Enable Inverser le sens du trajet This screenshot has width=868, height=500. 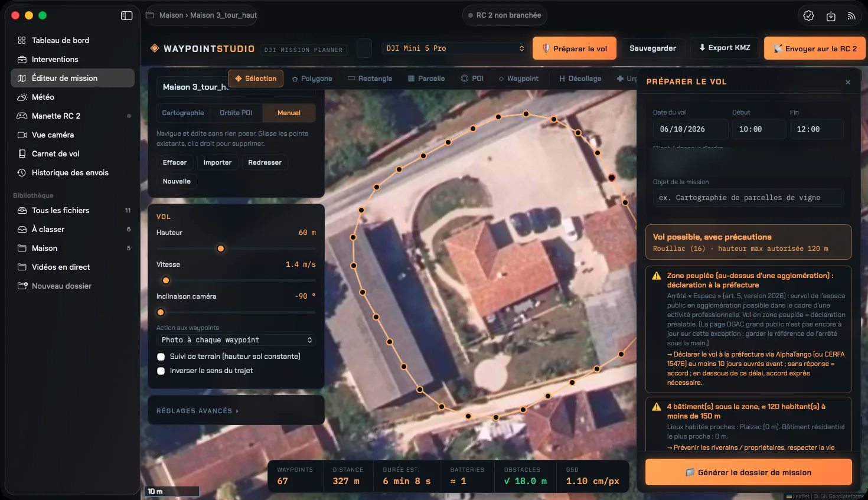(x=161, y=371)
